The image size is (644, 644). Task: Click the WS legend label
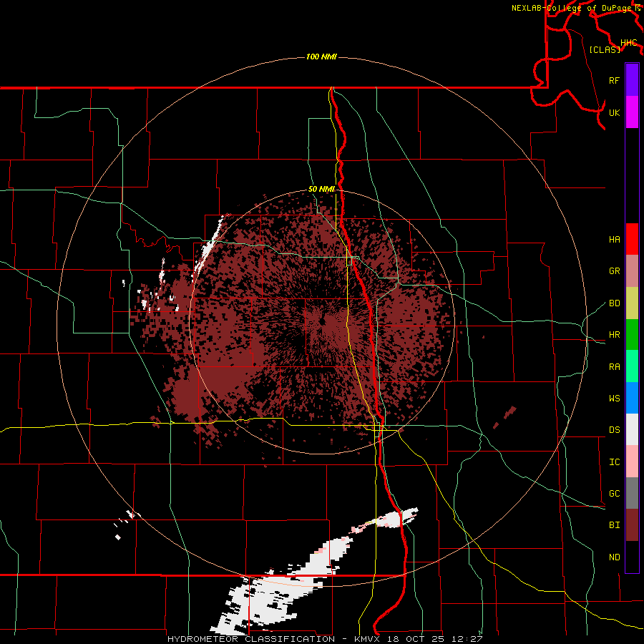(615, 399)
